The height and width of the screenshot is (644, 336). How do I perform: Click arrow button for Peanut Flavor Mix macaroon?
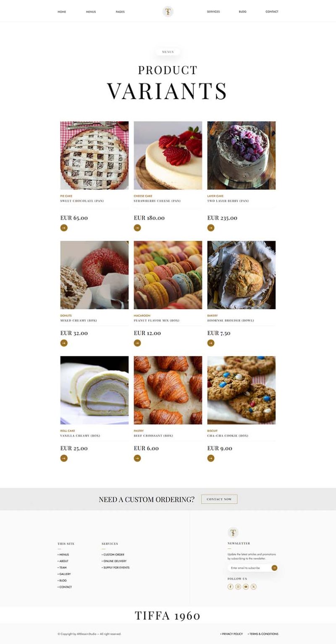(137, 343)
